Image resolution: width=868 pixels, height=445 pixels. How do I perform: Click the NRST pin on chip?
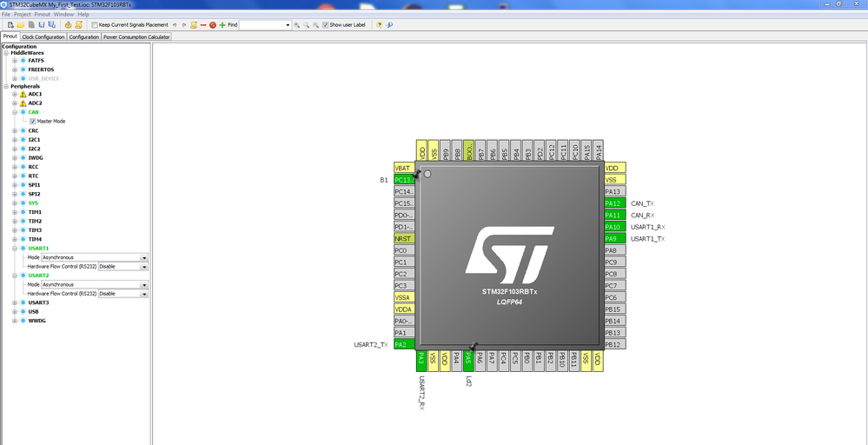click(x=404, y=238)
